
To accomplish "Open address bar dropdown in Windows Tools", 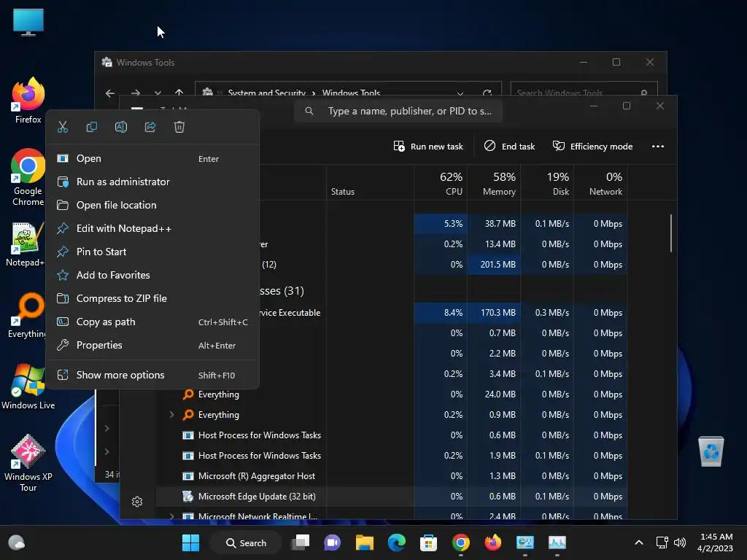I will point(460,93).
